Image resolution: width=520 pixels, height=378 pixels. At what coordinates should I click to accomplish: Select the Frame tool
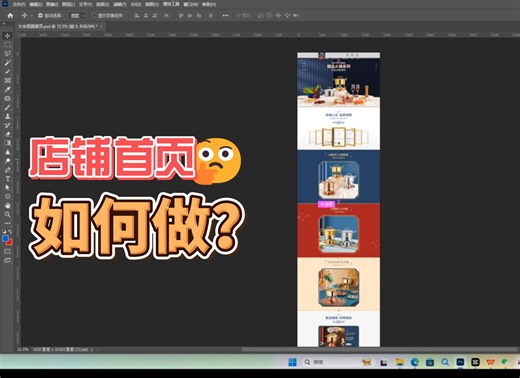click(7, 80)
